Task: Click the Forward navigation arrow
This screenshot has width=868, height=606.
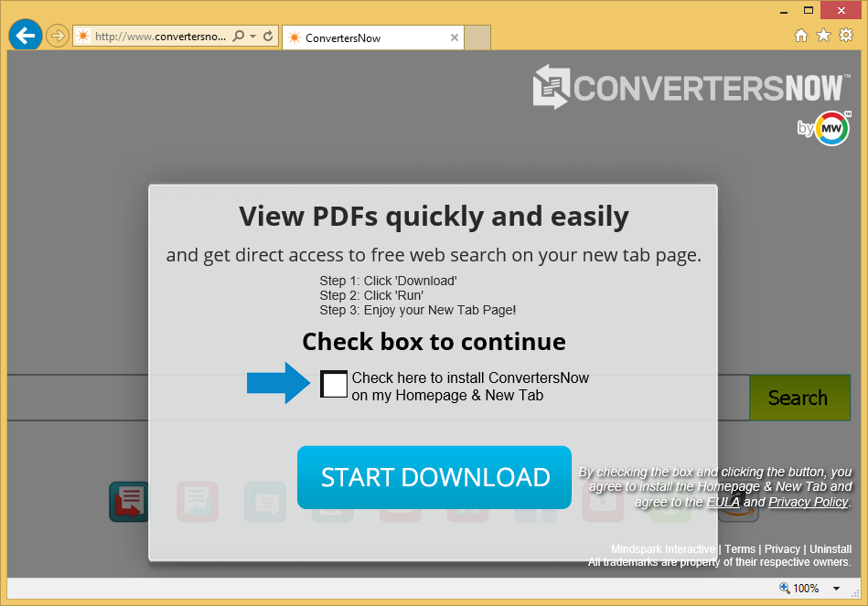Action: click(58, 37)
